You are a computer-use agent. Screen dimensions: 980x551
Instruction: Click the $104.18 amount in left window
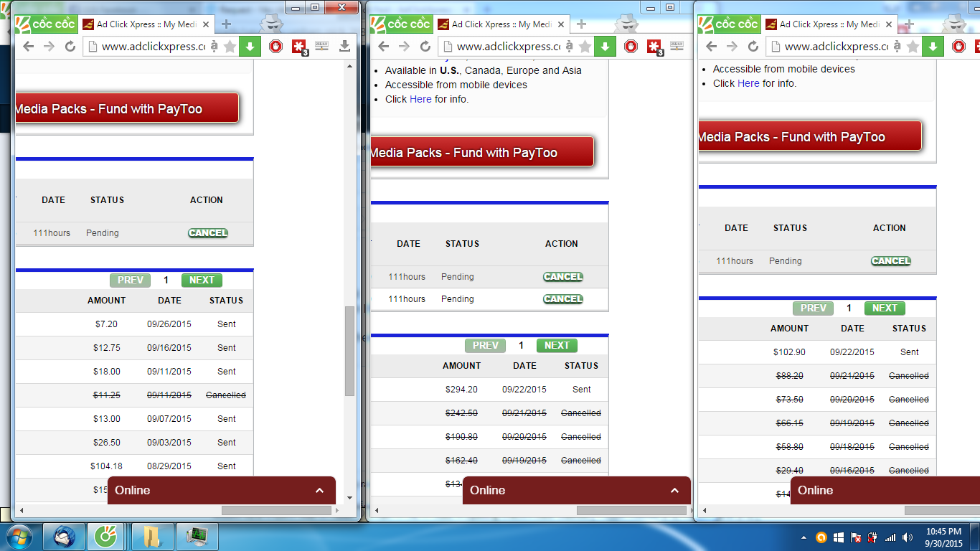(x=106, y=466)
